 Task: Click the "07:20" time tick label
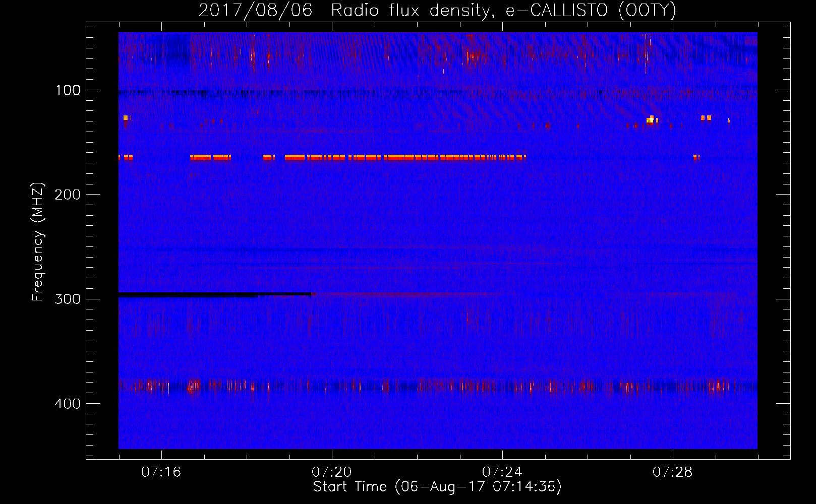pos(331,472)
